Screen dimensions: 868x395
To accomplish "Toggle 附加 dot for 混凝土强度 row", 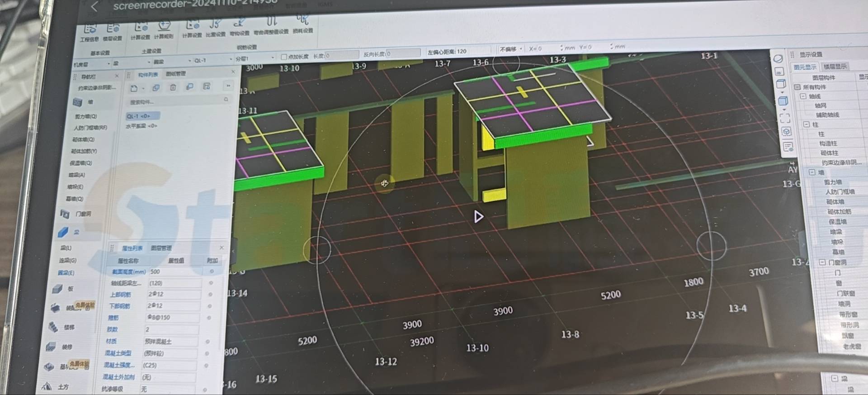I will click(206, 365).
